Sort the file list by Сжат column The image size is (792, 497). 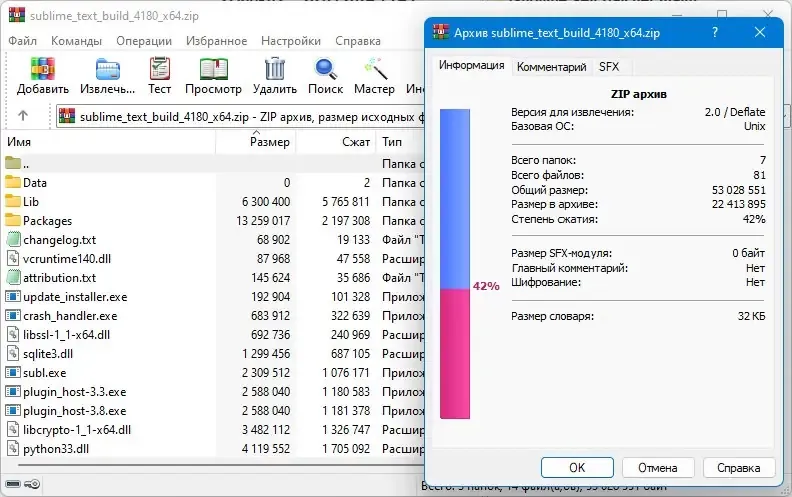pyautogui.click(x=335, y=142)
